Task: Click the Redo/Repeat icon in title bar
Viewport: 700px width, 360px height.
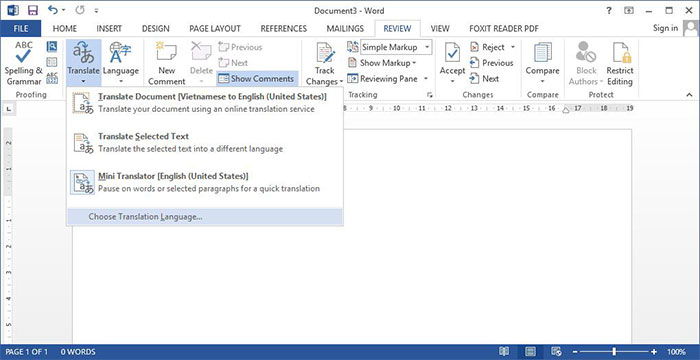Action: click(x=80, y=10)
